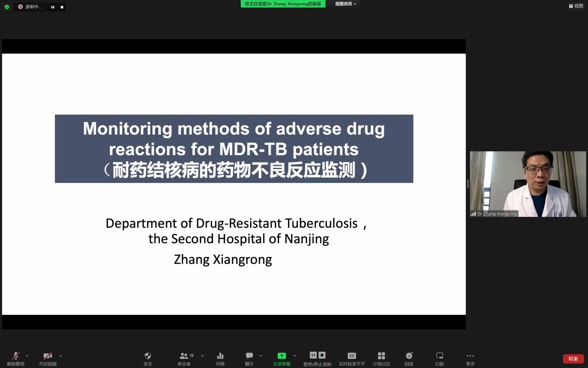Turn on camera with 开启视频
This screenshot has height=368, width=588.
click(x=48, y=359)
